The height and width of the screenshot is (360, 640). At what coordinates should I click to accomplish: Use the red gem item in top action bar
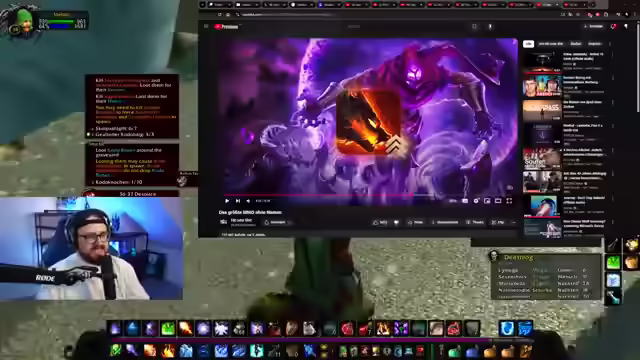[x=347, y=328]
